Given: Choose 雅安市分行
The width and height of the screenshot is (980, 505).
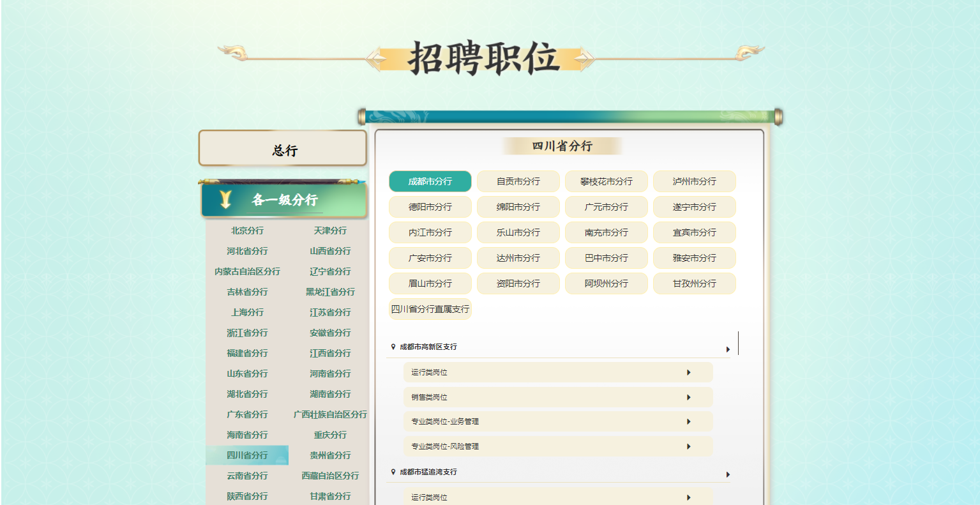Looking at the screenshot, I should click(695, 258).
